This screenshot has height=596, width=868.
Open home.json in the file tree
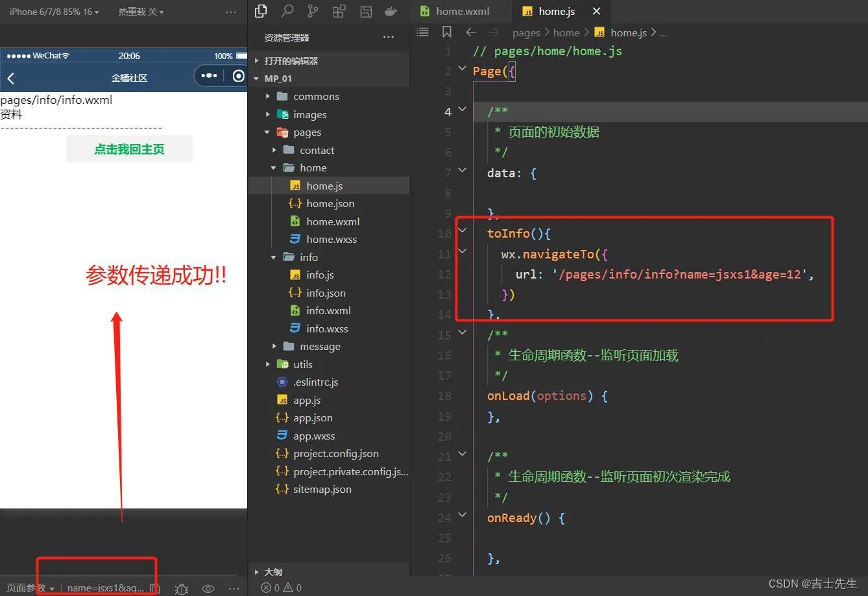click(329, 203)
